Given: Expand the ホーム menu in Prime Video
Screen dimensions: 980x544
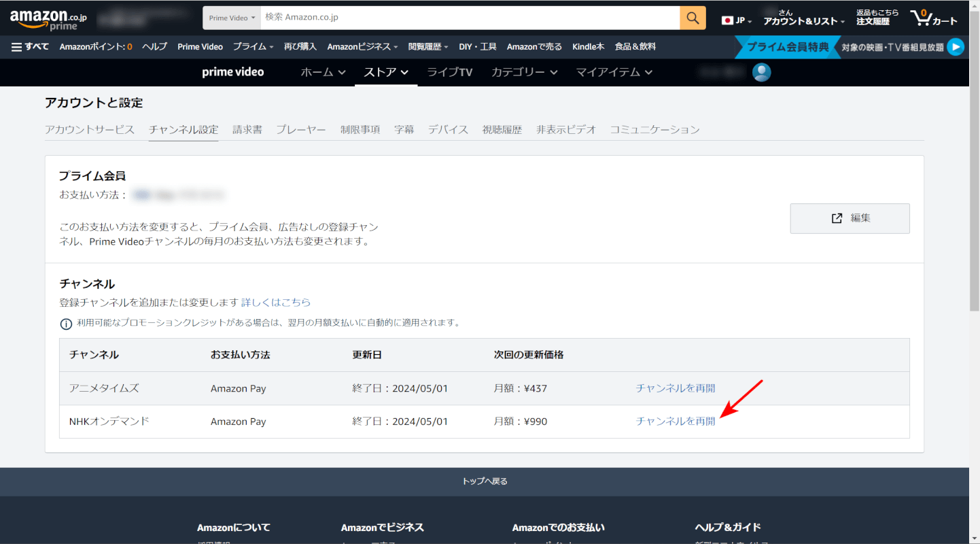Looking at the screenshot, I should pos(323,72).
